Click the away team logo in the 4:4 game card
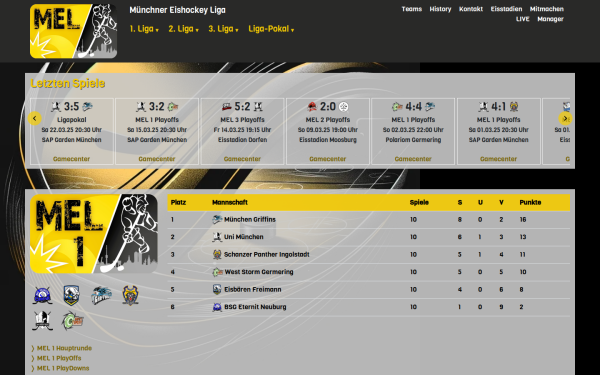 (x=430, y=106)
